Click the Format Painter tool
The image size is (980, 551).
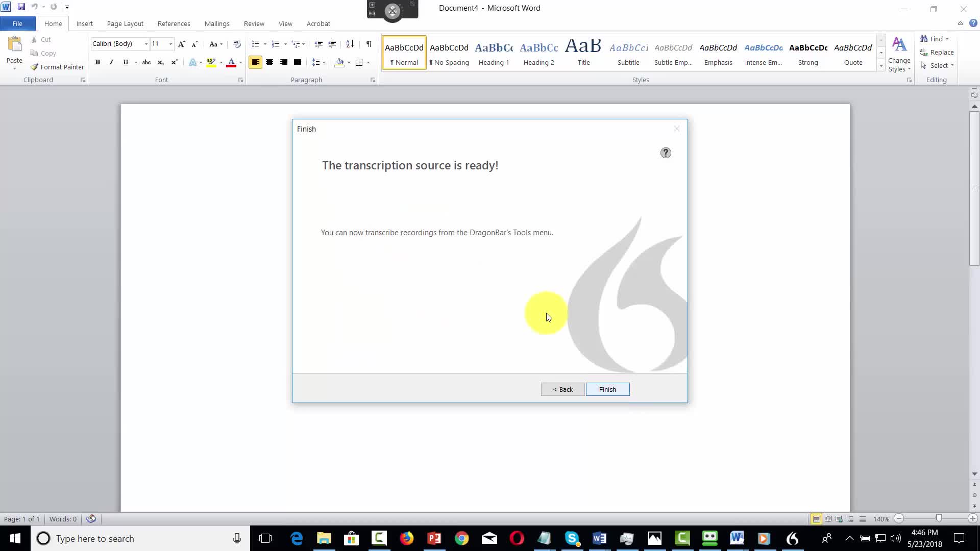[57, 67]
